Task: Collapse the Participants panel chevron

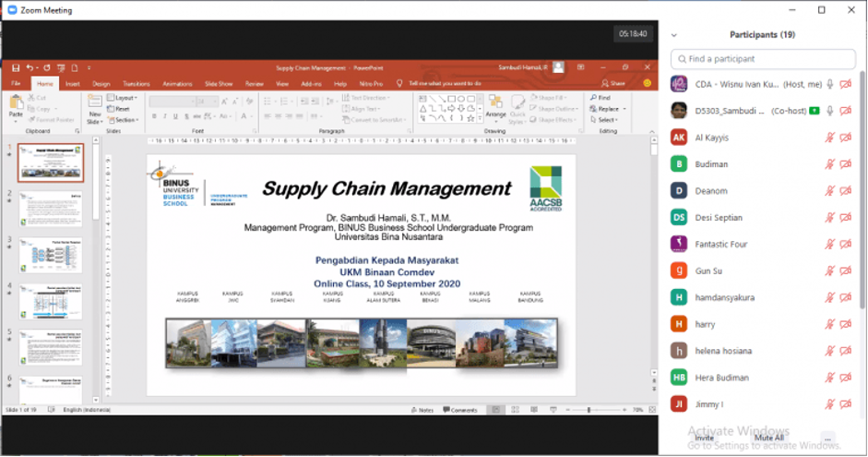Action: point(673,35)
